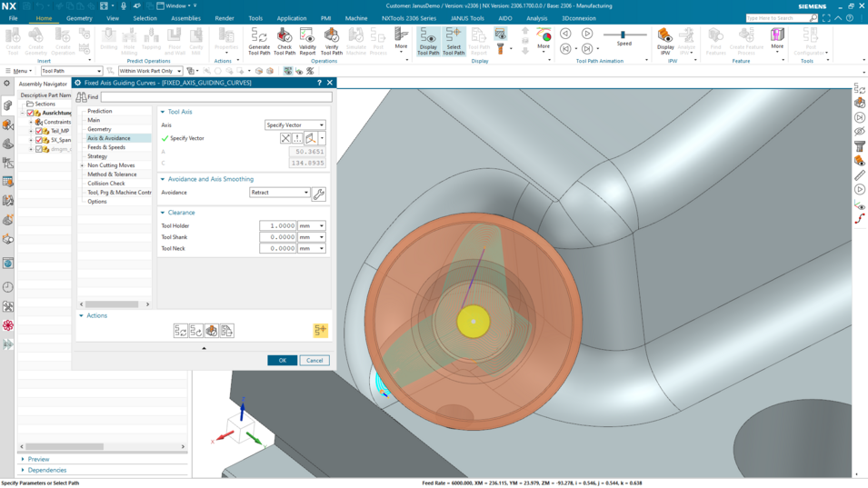Click the Verify icon in Actions
Screen dimensions: 868x488
click(212, 331)
